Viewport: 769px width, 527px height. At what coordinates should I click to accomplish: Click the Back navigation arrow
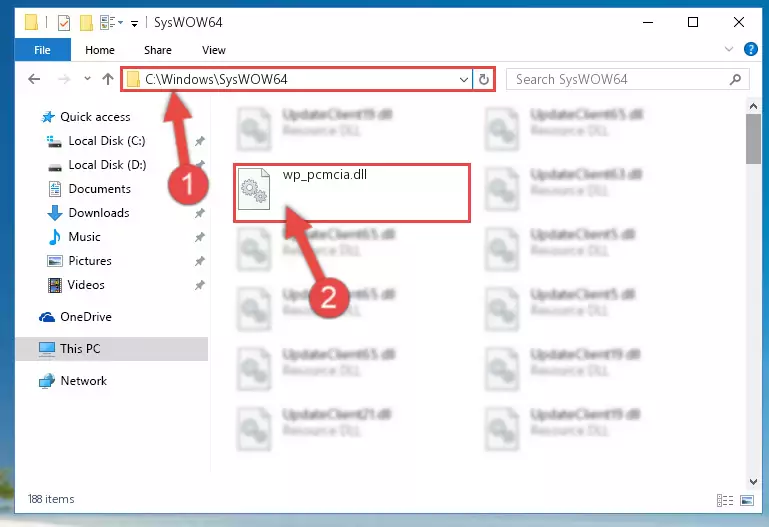point(34,79)
